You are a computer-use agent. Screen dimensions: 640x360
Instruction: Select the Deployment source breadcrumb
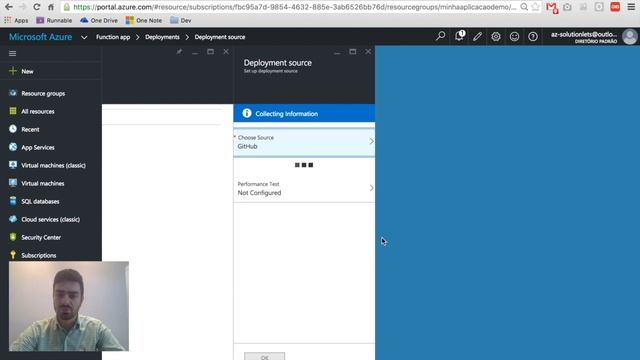click(x=220, y=37)
